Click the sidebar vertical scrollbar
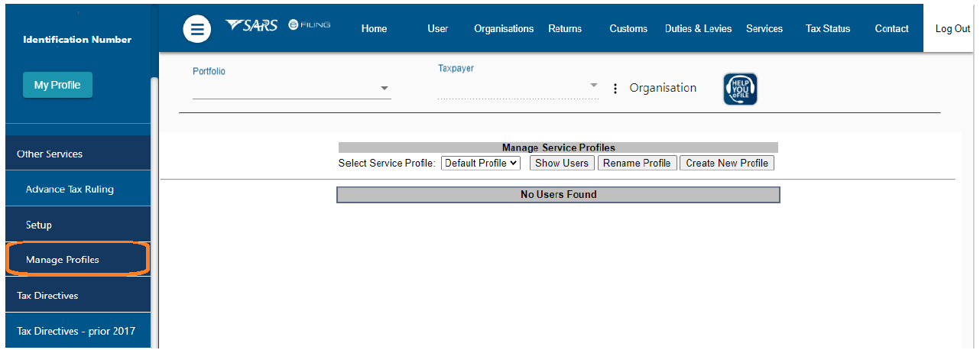The height and width of the screenshot is (350, 980). pos(154,212)
